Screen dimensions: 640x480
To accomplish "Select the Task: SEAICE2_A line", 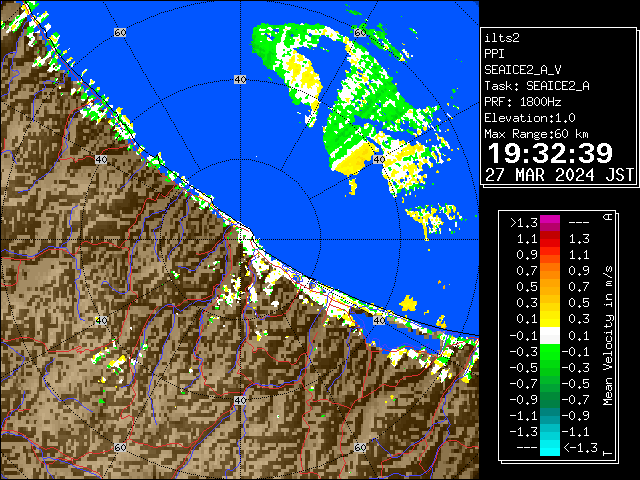I will click(536, 86).
